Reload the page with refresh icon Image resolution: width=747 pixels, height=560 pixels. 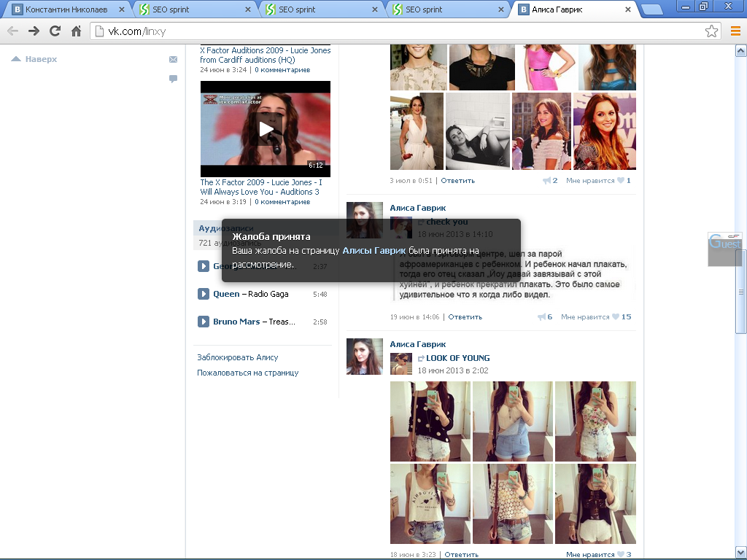55,31
